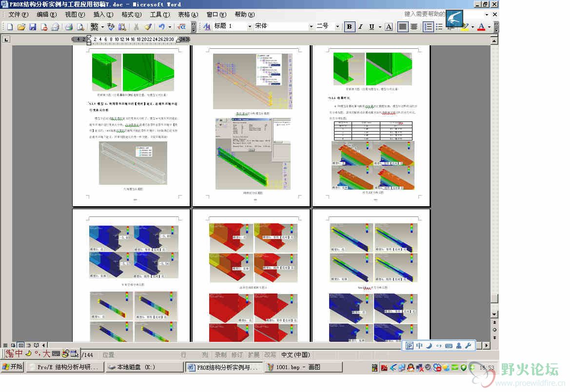Open the Research/lookup tool icon
The width and height of the screenshot is (570, 392).
coord(122,27)
